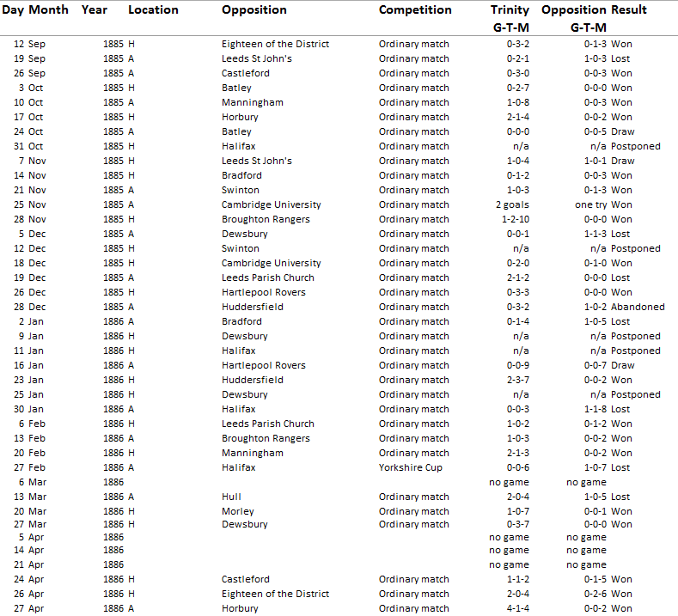Select 'Leeds Parish Church' in 19 Dec row
The width and height of the screenshot is (678, 616).
coord(267,278)
